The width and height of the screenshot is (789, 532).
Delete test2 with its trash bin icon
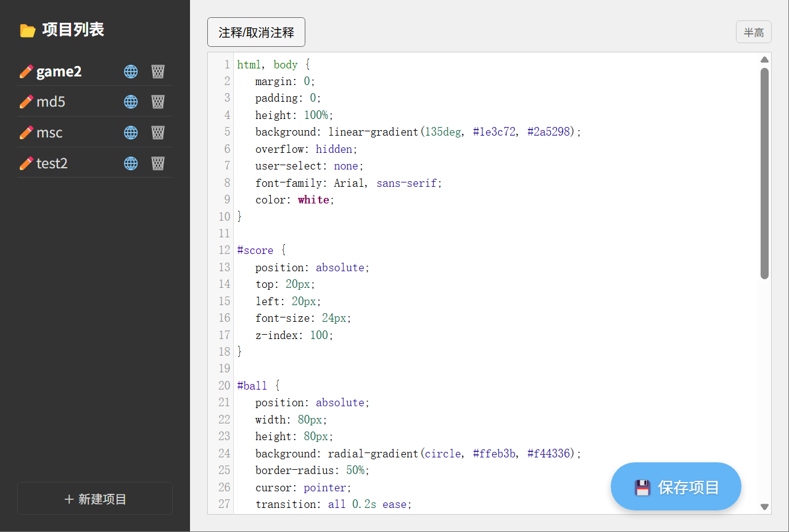pyautogui.click(x=158, y=163)
